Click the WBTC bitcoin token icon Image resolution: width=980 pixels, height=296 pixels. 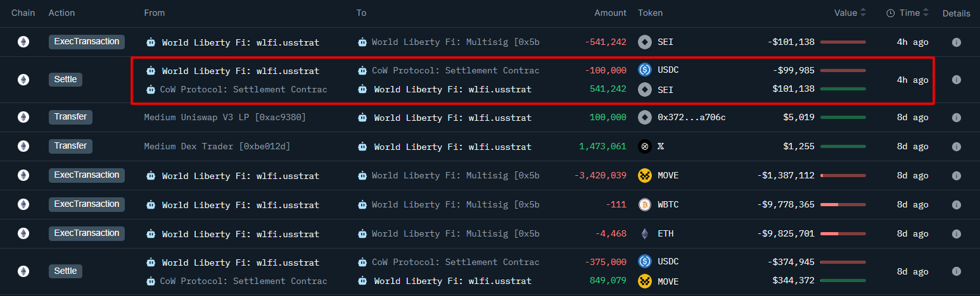point(645,205)
